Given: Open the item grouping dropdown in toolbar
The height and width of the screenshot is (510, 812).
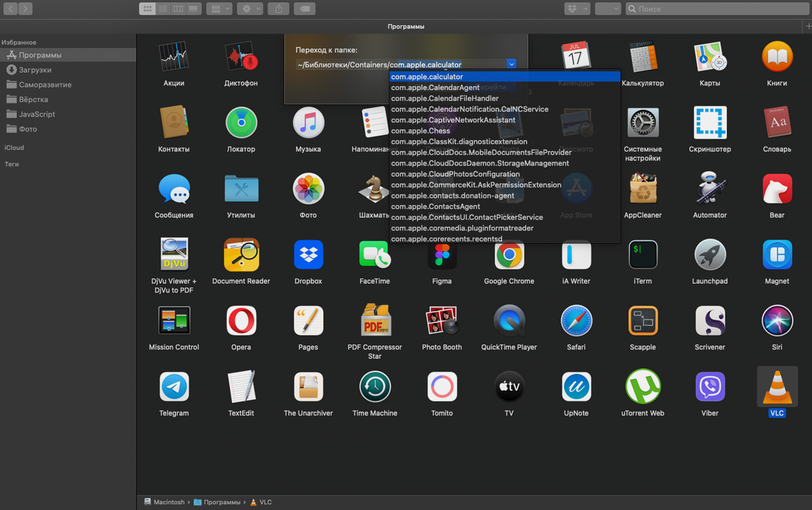Looking at the screenshot, I should click(x=219, y=8).
